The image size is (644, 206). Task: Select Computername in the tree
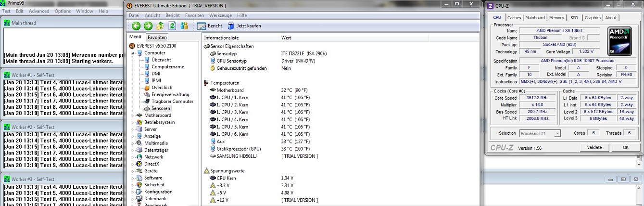point(167,67)
